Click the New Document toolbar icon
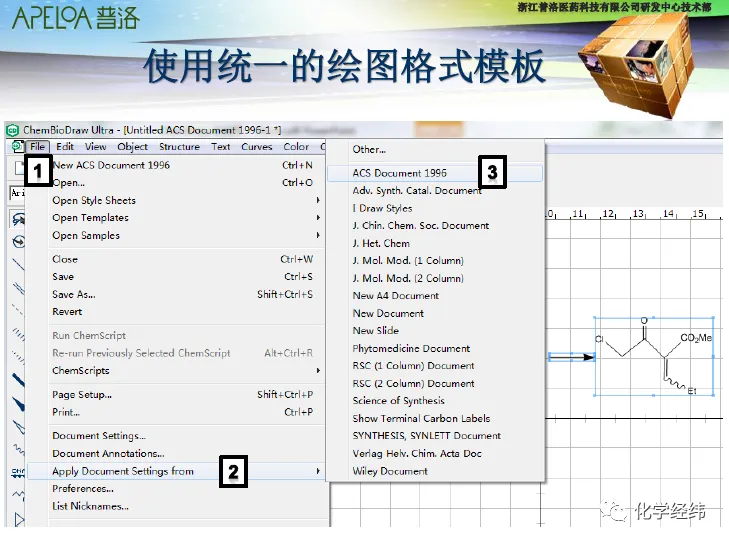 (19, 168)
